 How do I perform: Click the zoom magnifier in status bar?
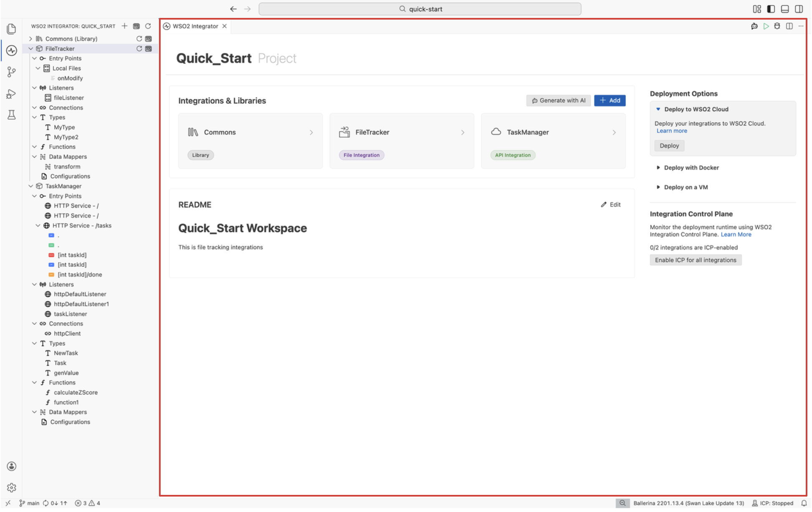click(x=622, y=503)
